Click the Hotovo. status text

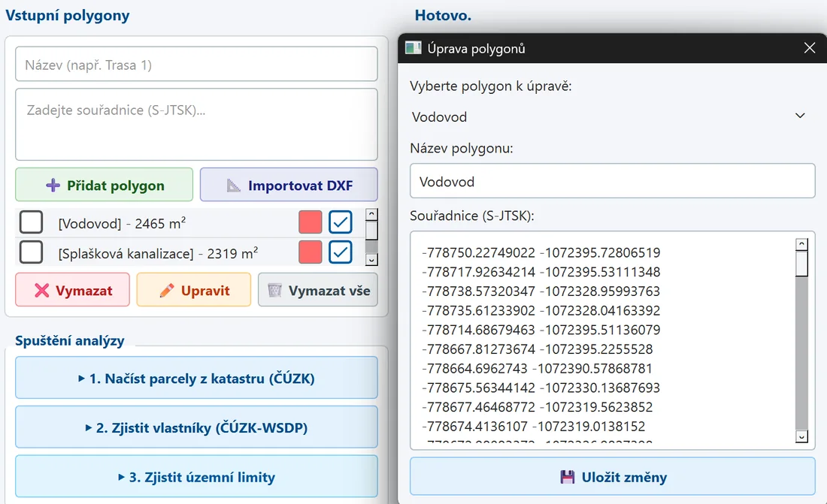(443, 15)
